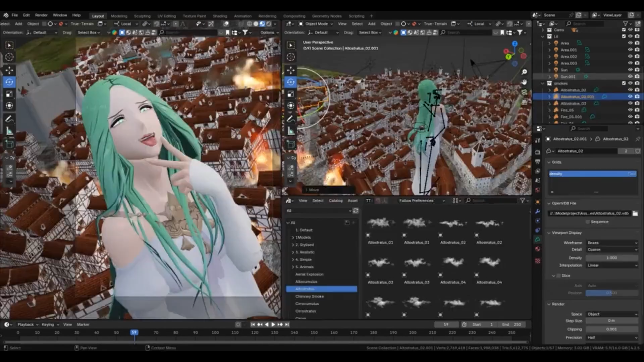Click the frame 59 timeline playhead
This screenshot has width=644, height=362.
[x=134, y=332]
